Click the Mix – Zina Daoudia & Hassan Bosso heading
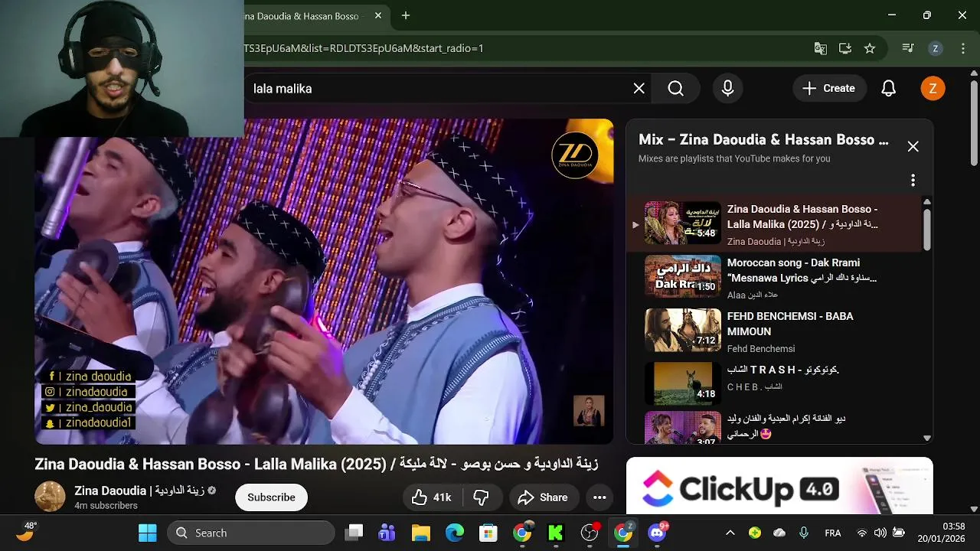Screen dimensions: 980x551 [x=763, y=140]
